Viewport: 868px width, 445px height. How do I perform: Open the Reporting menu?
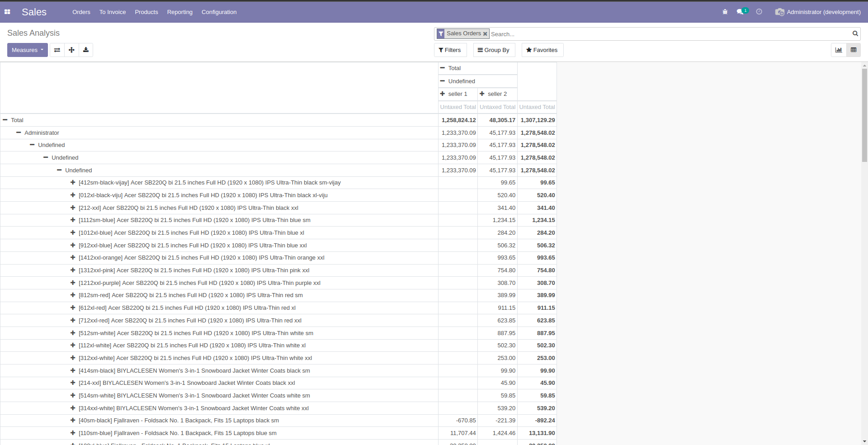pos(179,12)
